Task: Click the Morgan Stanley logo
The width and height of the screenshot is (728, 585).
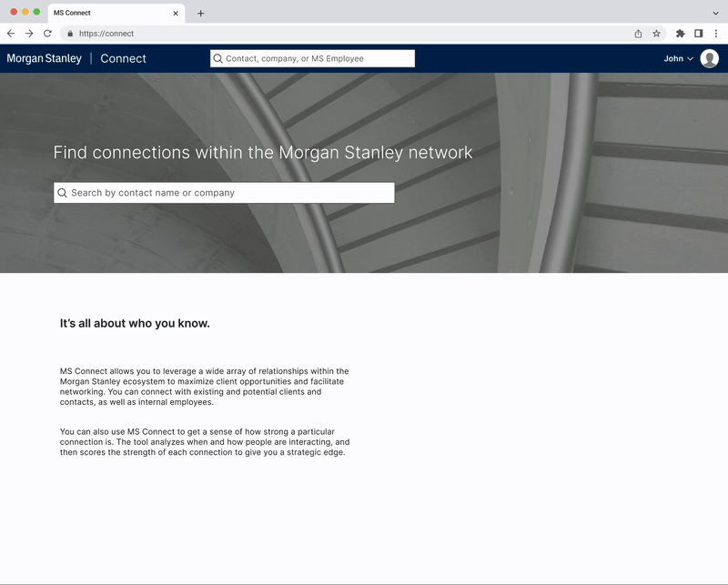Action: click(x=44, y=58)
